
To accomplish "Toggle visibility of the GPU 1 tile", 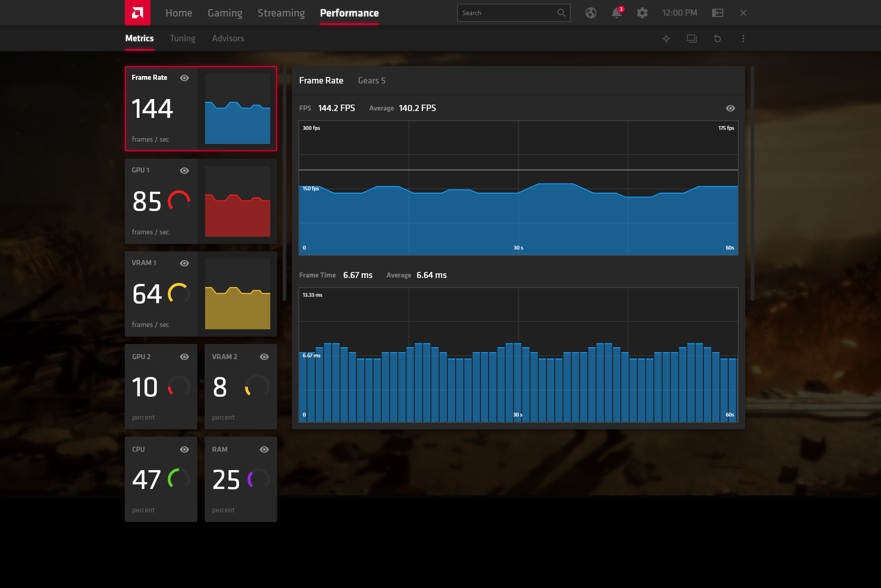I will pyautogui.click(x=184, y=170).
